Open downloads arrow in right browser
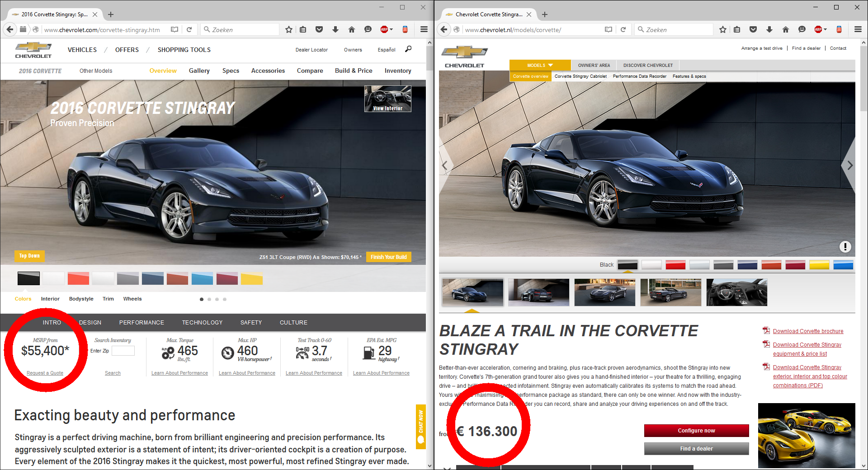This screenshot has height=470, width=868. click(769, 29)
